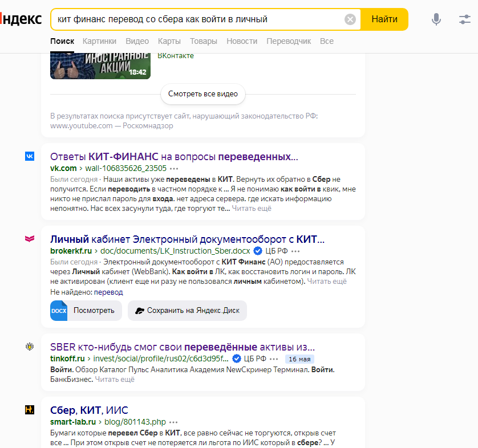The width and height of the screenshot is (478, 448).
Task: Click the brokerkf.ru favicon beside Личный кабинет result
Action: point(30,239)
